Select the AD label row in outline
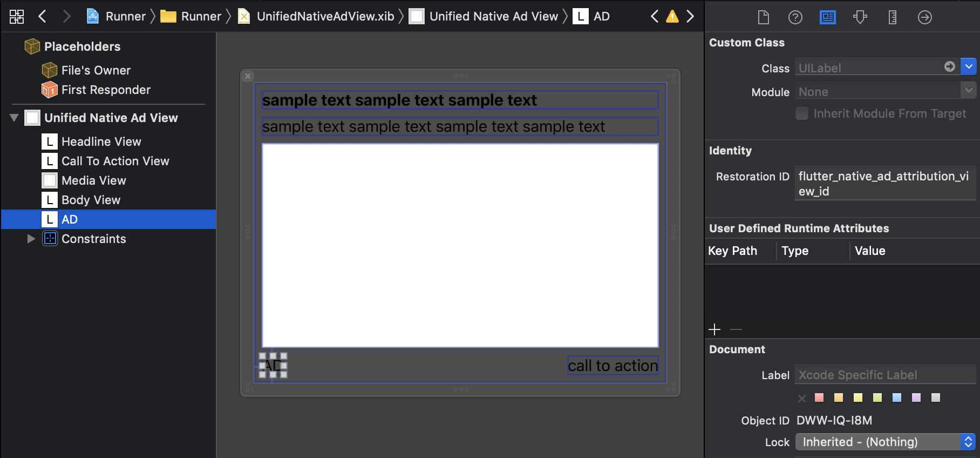 pos(108,219)
